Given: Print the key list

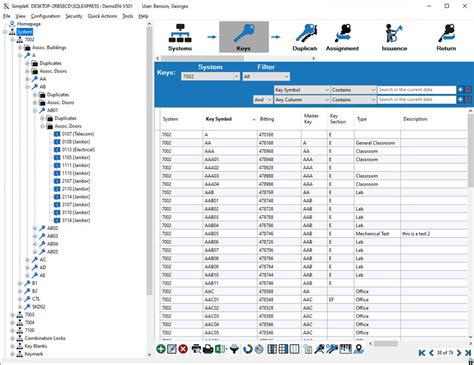Looking at the screenshot, I should [x=208, y=349].
